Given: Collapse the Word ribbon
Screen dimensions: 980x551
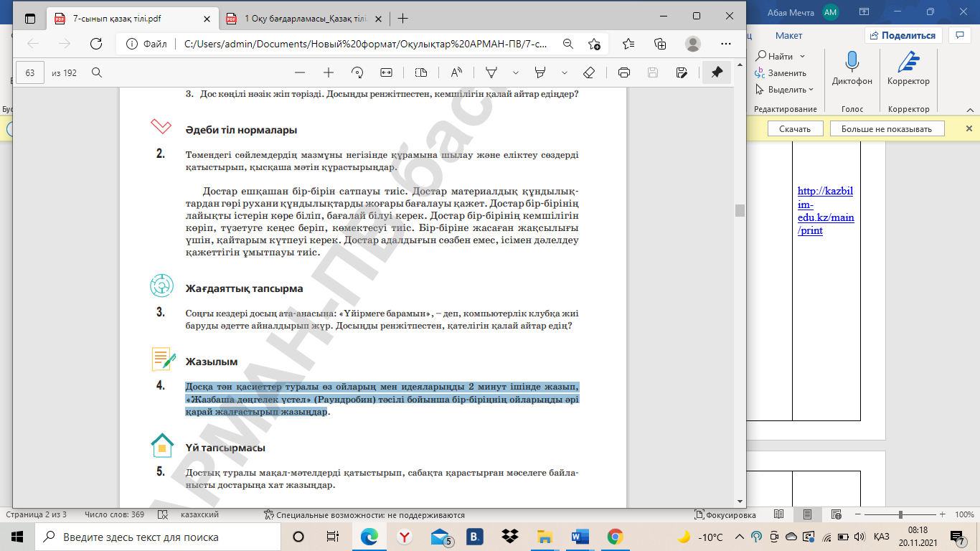Looking at the screenshot, I should point(971,108).
